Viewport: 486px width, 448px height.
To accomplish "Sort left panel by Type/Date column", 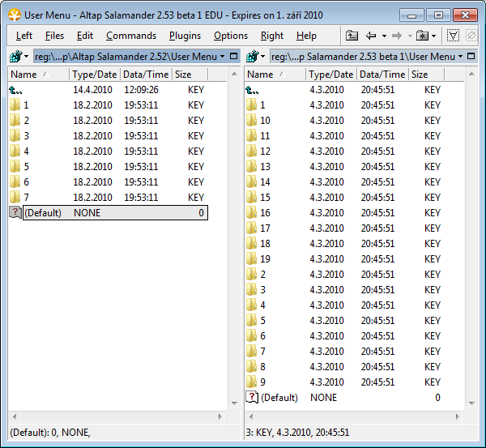I will tap(95, 75).
